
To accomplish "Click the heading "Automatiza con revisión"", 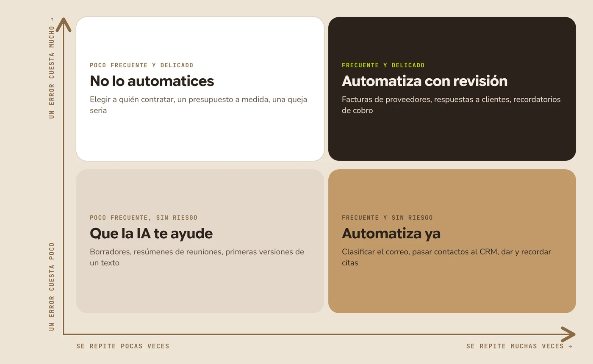I will (x=424, y=81).
